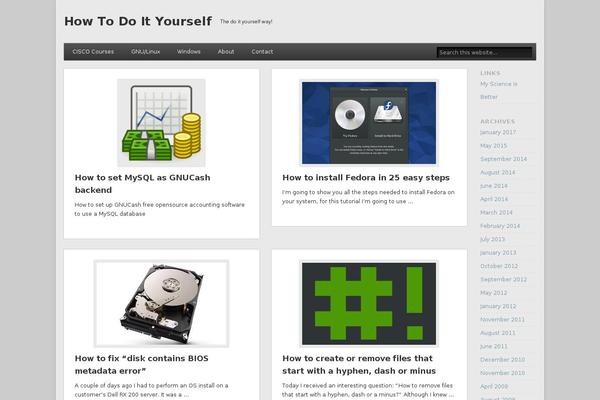Open the July 2013 archive
This screenshot has width=600, height=400.
tap(492, 239)
